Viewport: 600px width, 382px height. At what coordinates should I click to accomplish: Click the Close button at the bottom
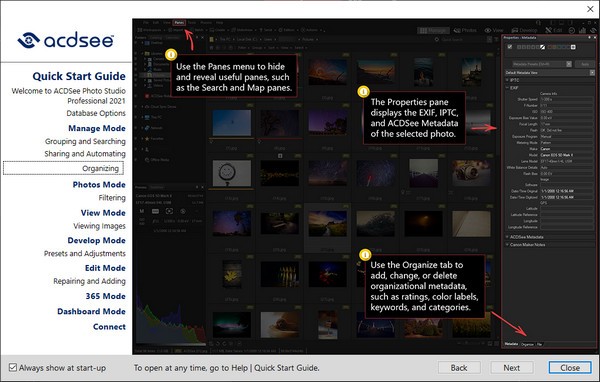[x=570, y=368]
